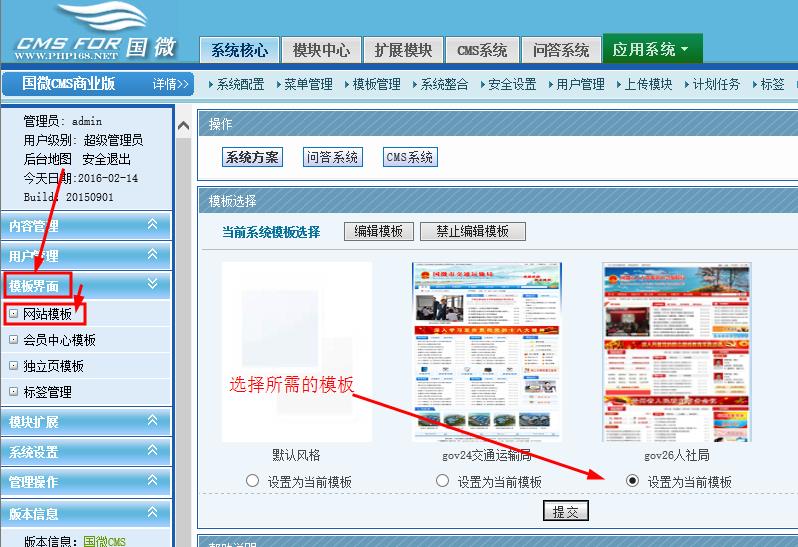Click the 编辑模板 button
Image resolution: width=798 pixels, height=547 pixels.
[x=379, y=231]
